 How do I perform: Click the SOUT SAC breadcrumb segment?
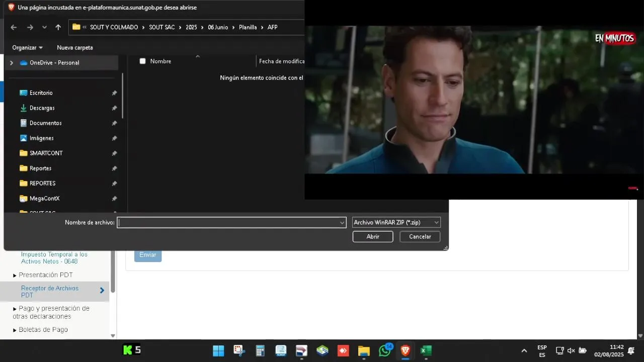click(162, 27)
